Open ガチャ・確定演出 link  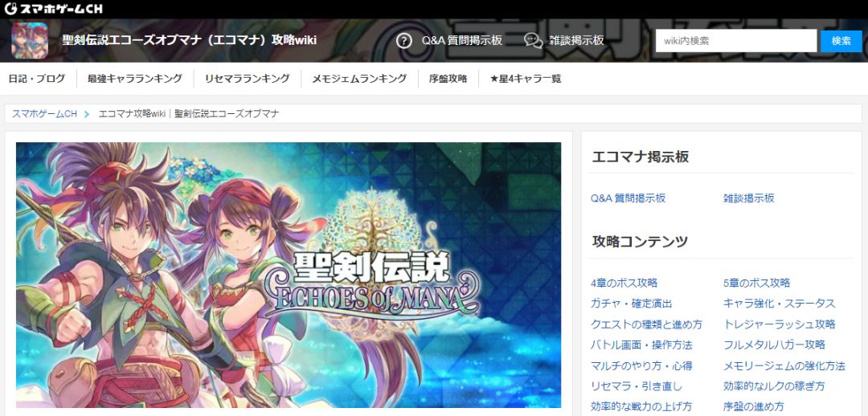pyautogui.click(x=631, y=303)
